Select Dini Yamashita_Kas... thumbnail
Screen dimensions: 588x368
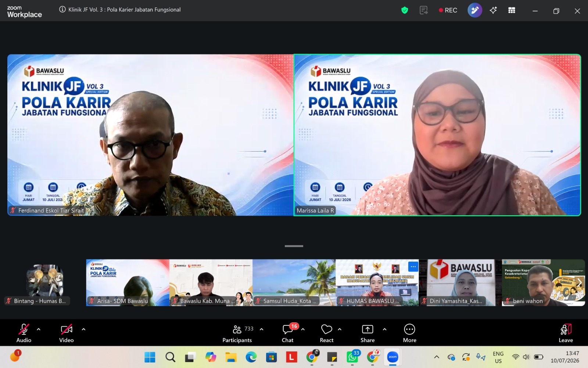click(460, 283)
